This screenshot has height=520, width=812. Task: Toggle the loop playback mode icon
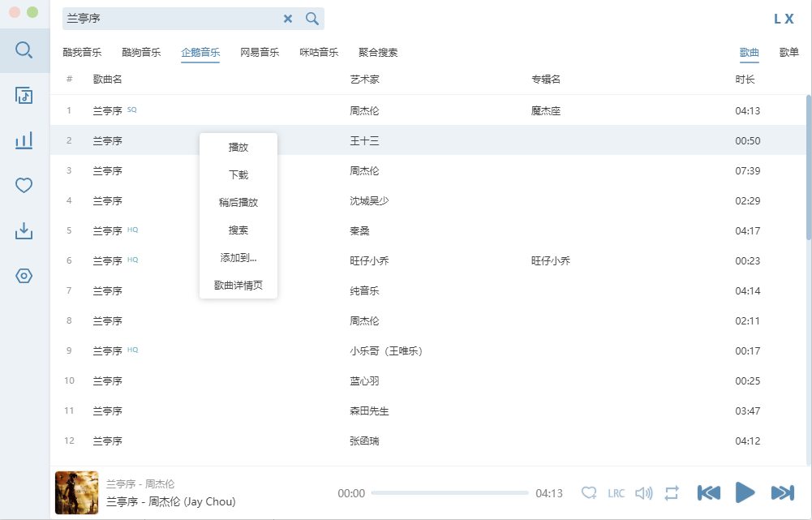tap(671, 493)
